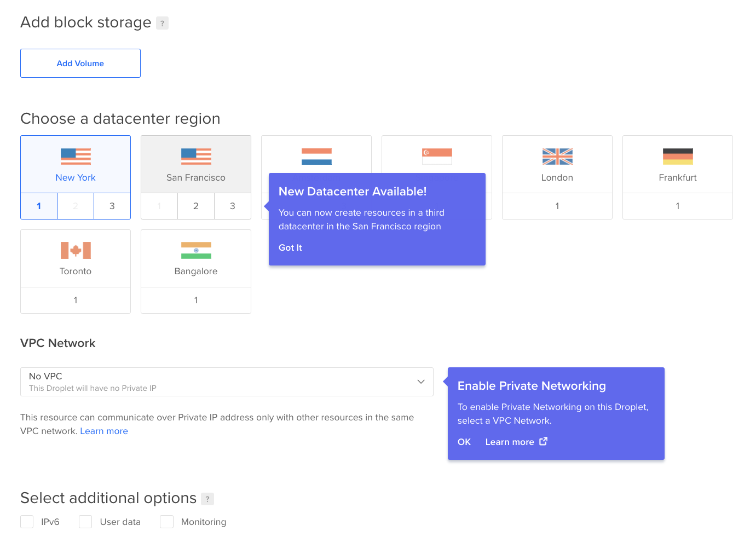Click the London region label
The width and height of the screenshot is (750, 560).
tap(557, 178)
